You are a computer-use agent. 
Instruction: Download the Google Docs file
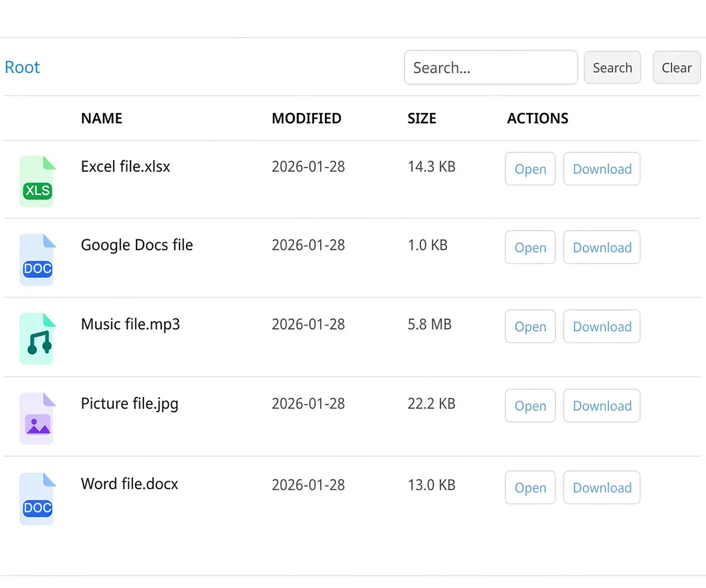(602, 248)
